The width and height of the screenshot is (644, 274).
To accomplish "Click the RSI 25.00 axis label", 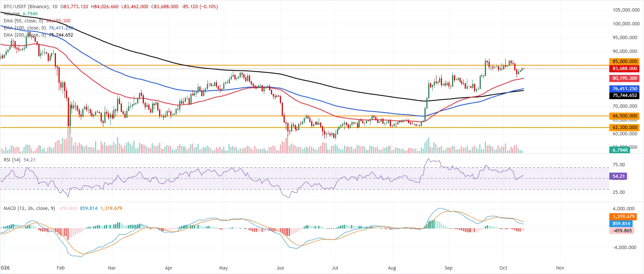I will tap(619, 192).
